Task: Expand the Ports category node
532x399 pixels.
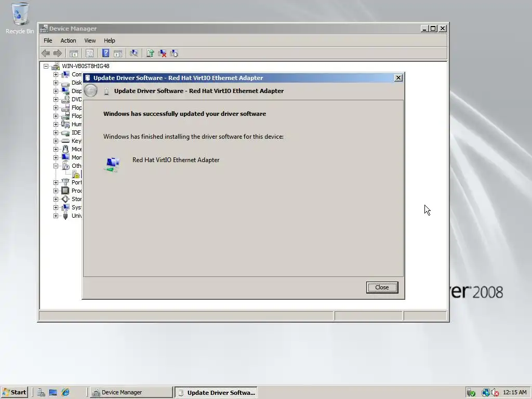Action: click(56, 182)
